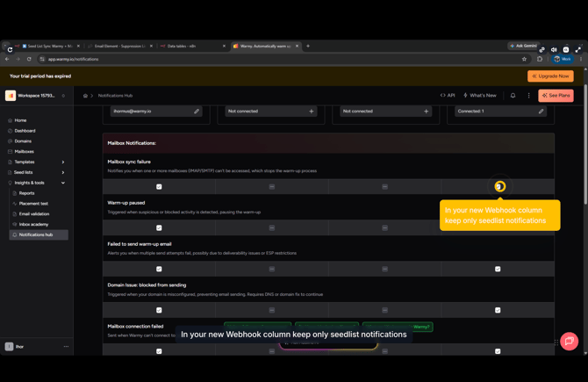Go to Domains in the sidebar
Image resolution: width=588 pixels, height=382 pixels.
(x=23, y=141)
